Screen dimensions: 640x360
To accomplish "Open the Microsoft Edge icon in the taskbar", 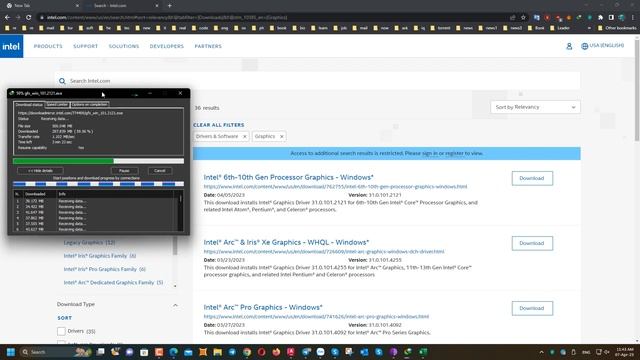I will click(173, 352).
